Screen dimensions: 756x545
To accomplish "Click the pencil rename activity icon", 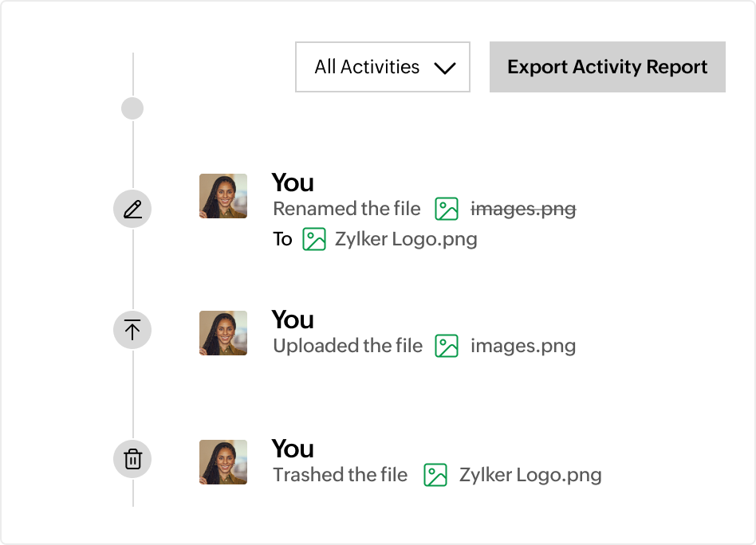I will point(132,209).
